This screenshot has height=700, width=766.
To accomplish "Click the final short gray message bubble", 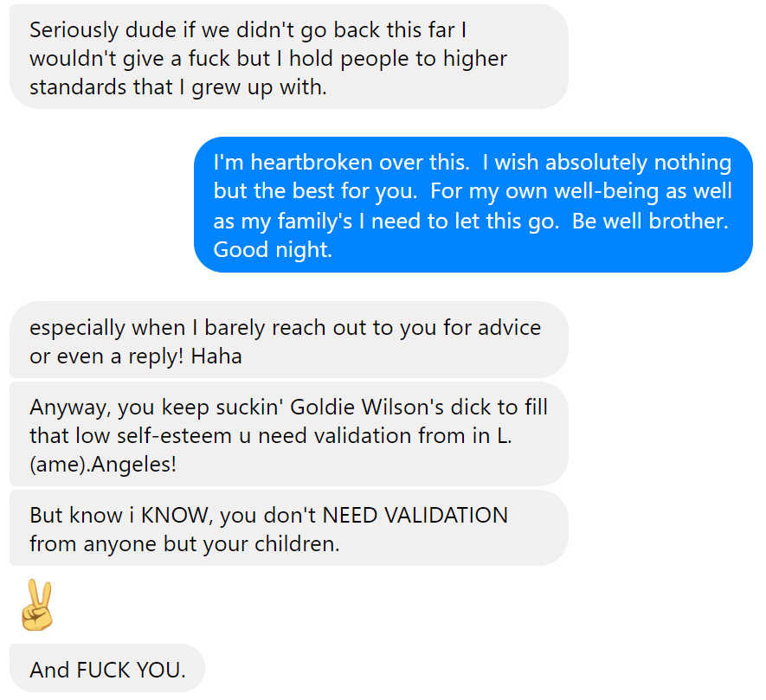I will (107, 668).
